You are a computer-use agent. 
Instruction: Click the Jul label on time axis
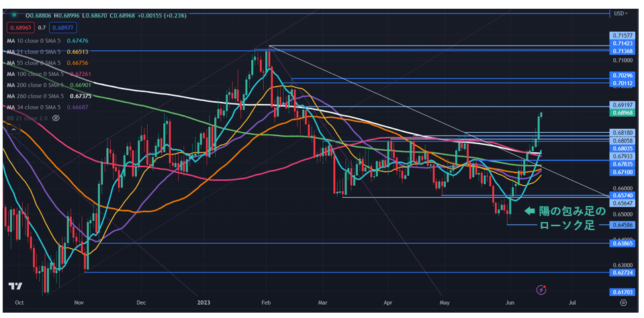(571, 303)
